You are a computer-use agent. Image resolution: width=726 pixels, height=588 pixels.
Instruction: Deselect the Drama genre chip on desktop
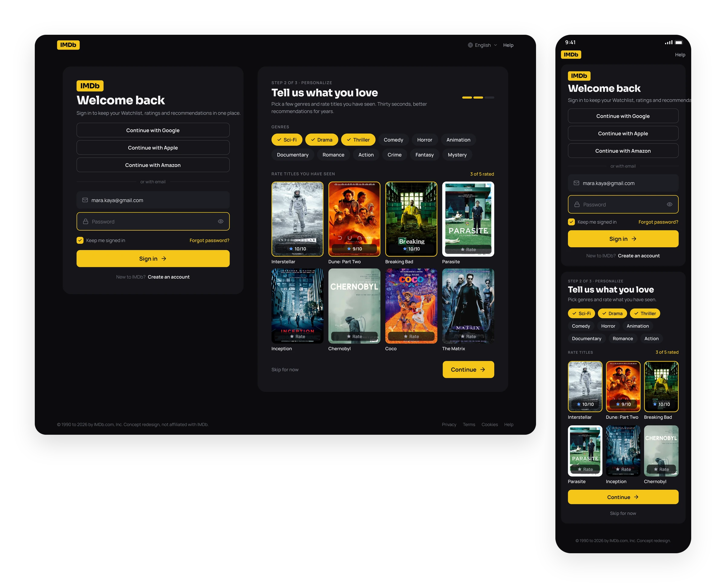321,140
